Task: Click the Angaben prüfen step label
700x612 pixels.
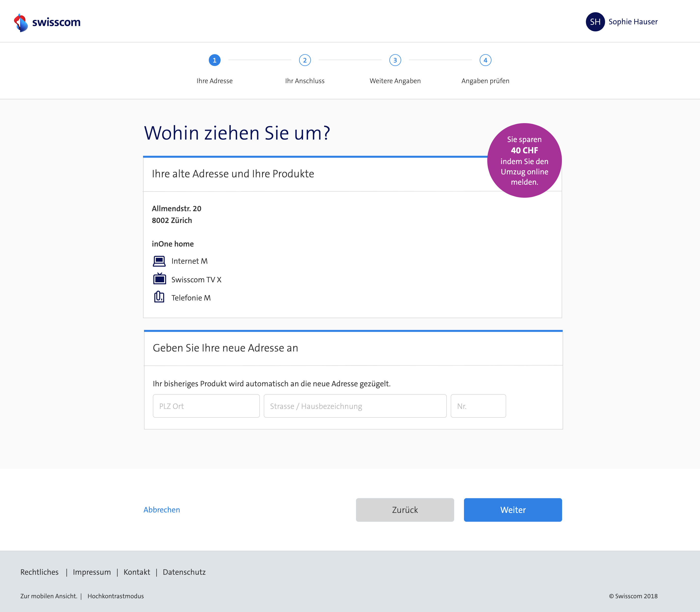Action: click(485, 81)
